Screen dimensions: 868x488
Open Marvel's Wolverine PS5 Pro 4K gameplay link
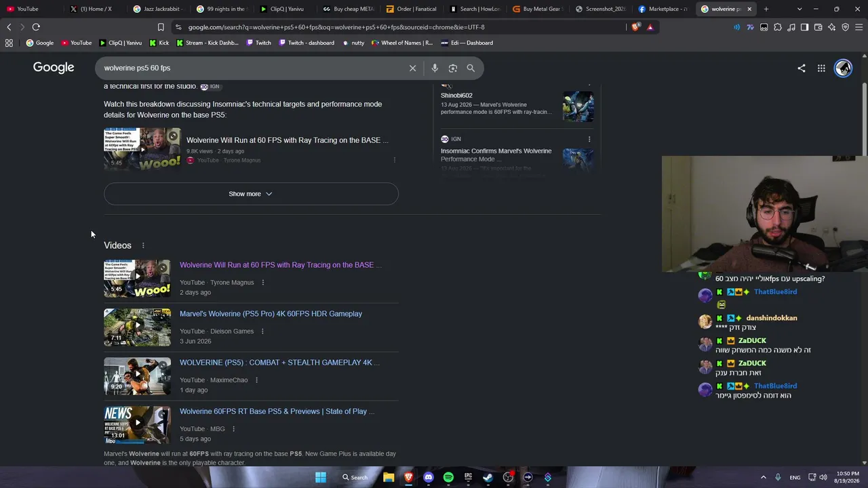click(x=271, y=314)
